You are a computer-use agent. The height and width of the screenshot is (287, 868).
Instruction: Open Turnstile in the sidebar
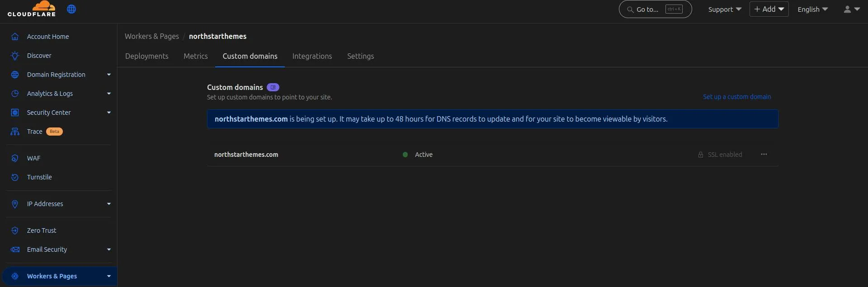[39, 177]
